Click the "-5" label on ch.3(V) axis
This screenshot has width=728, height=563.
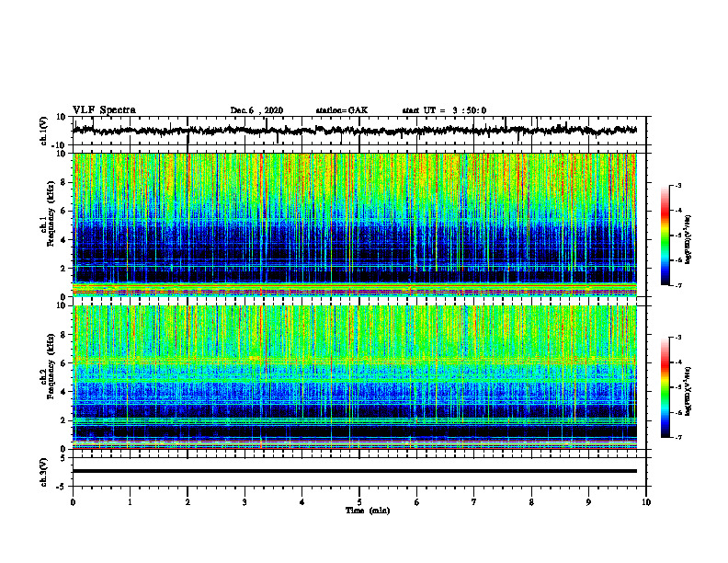coord(63,487)
